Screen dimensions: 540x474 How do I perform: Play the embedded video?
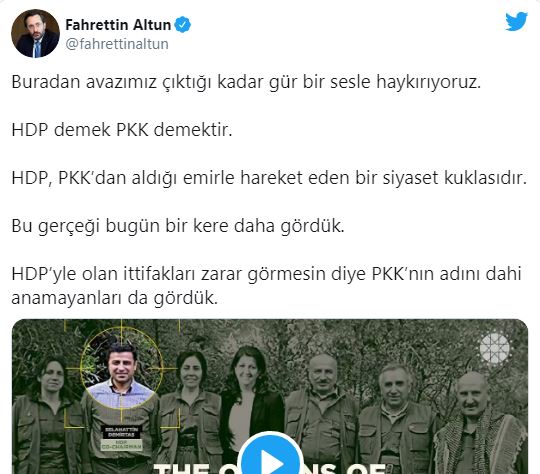click(x=270, y=458)
